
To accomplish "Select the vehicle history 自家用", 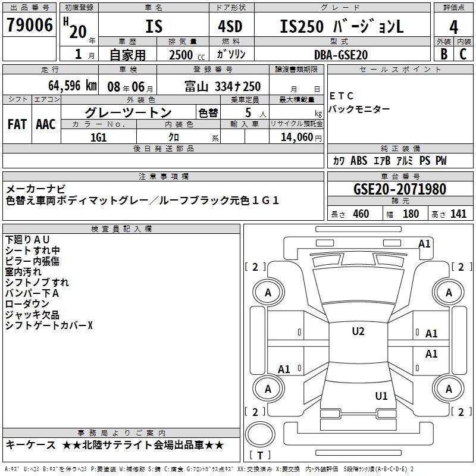I will 127,55.
